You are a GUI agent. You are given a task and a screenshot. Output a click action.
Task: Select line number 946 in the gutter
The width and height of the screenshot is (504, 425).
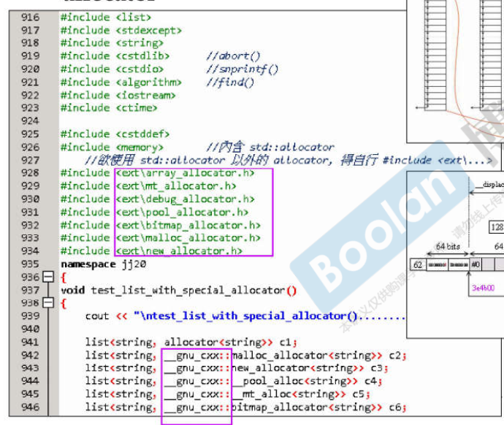[31, 407]
